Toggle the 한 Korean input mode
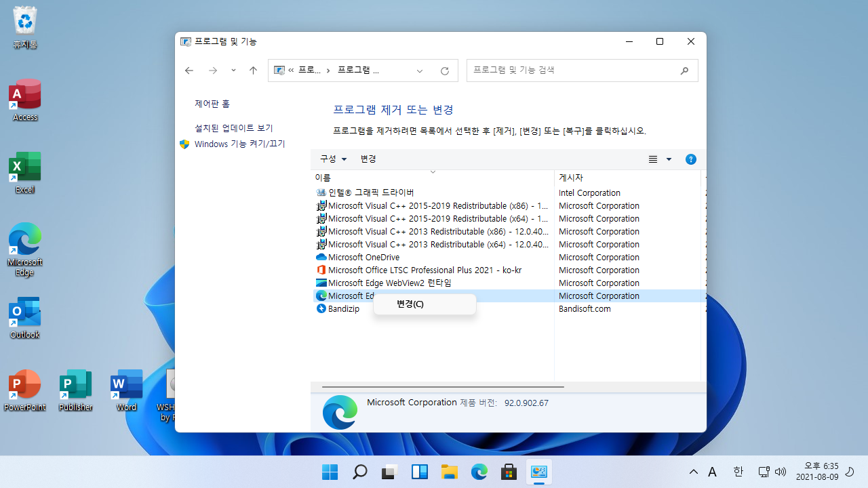Image resolution: width=868 pixels, height=488 pixels. coord(738,472)
